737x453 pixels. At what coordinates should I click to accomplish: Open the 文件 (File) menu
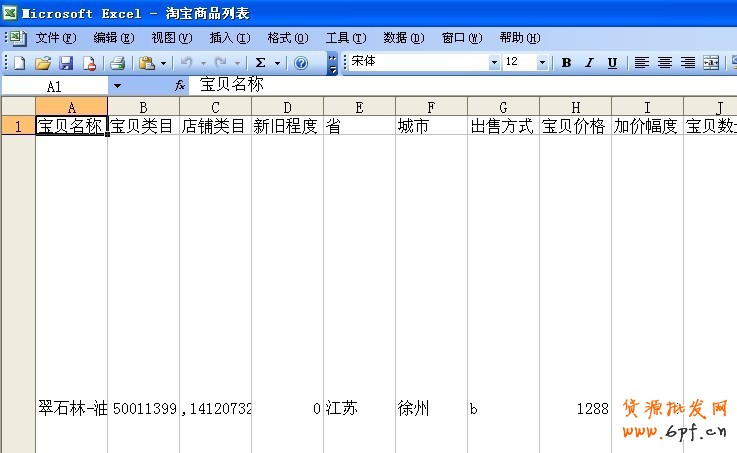pyautogui.click(x=55, y=38)
